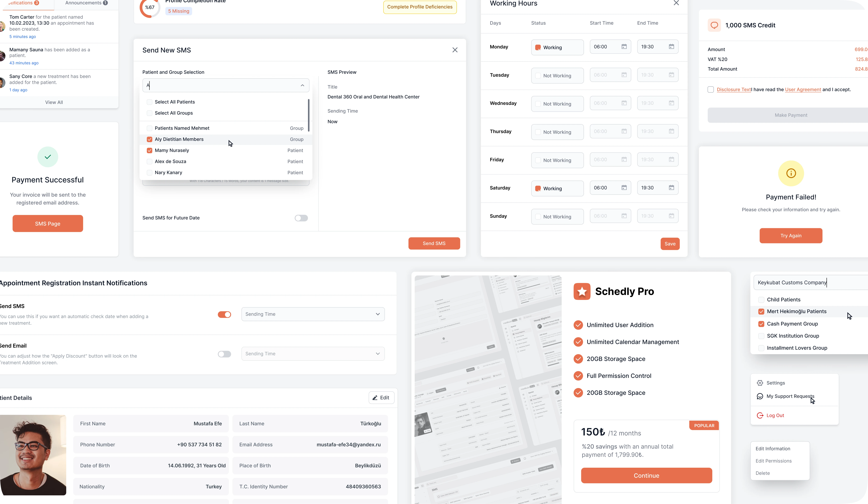The image size is (868, 504).
Task: Click the %67 profile completion progress ring
Action: 150,8
